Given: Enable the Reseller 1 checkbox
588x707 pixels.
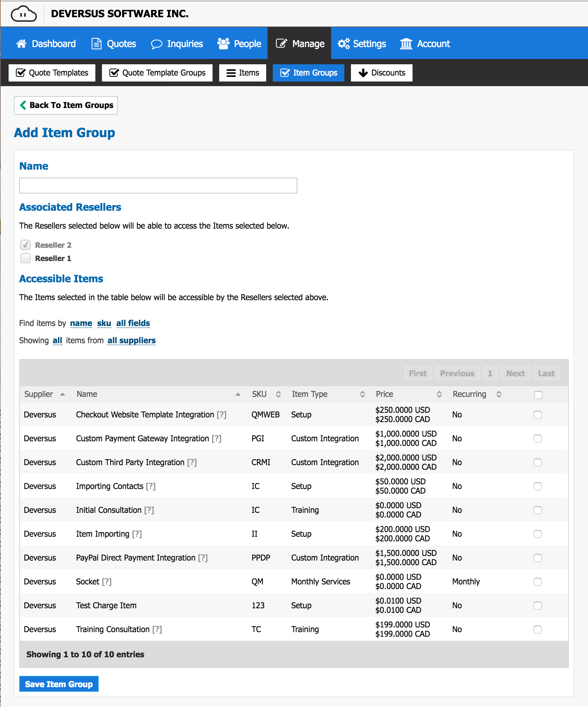Looking at the screenshot, I should coord(25,258).
